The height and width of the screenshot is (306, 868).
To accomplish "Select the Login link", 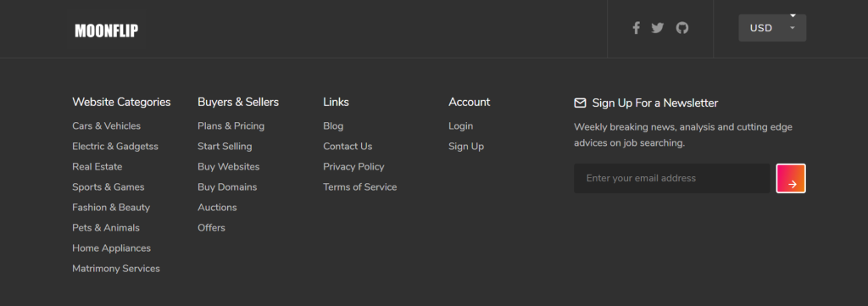I will point(460,126).
